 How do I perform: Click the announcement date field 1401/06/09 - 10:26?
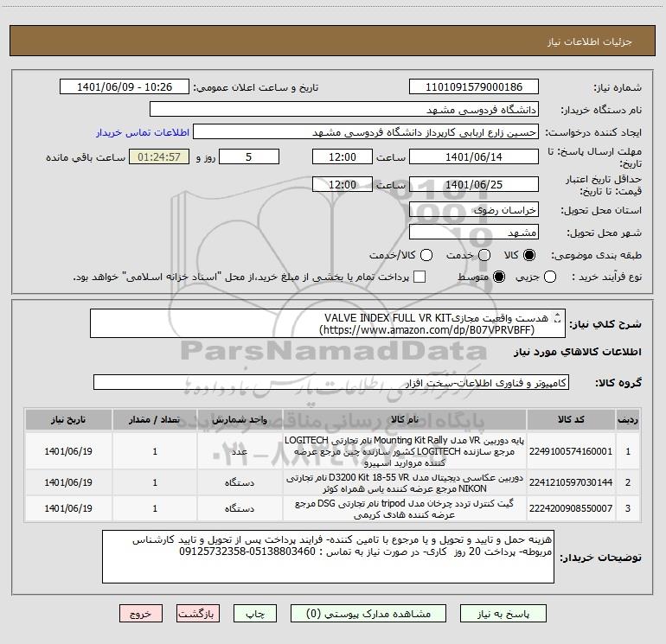[x=125, y=87]
